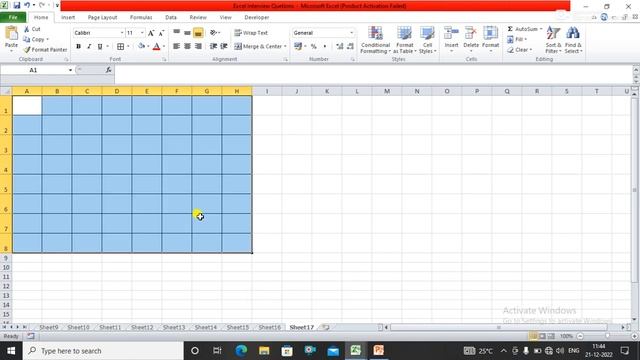Open Sort & Filter menu

pyautogui.click(x=553, y=40)
